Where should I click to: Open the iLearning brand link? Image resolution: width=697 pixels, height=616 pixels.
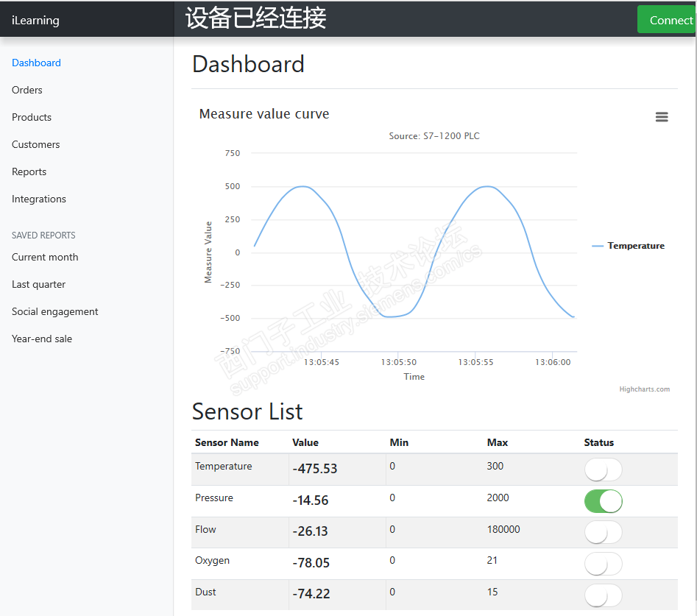click(x=35, y=21)
